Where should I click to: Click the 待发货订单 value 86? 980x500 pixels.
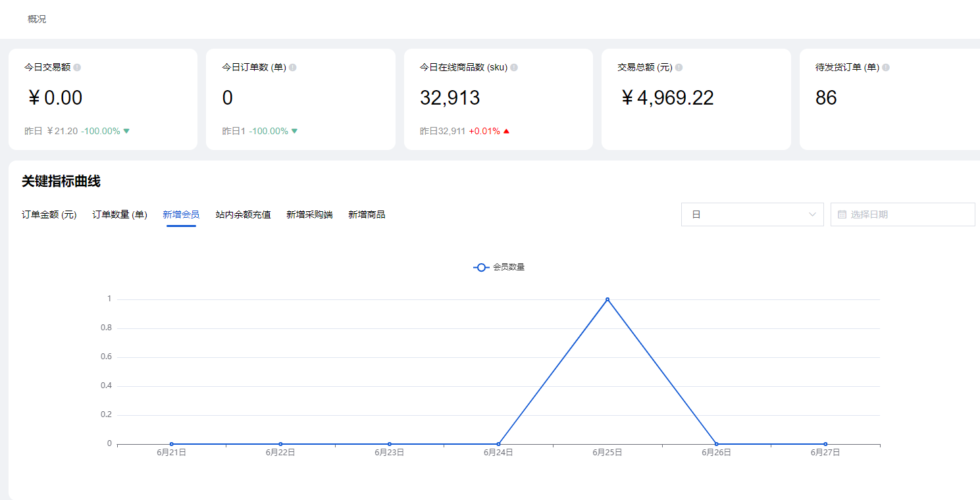pyautogui.click(x=826, y=98)
